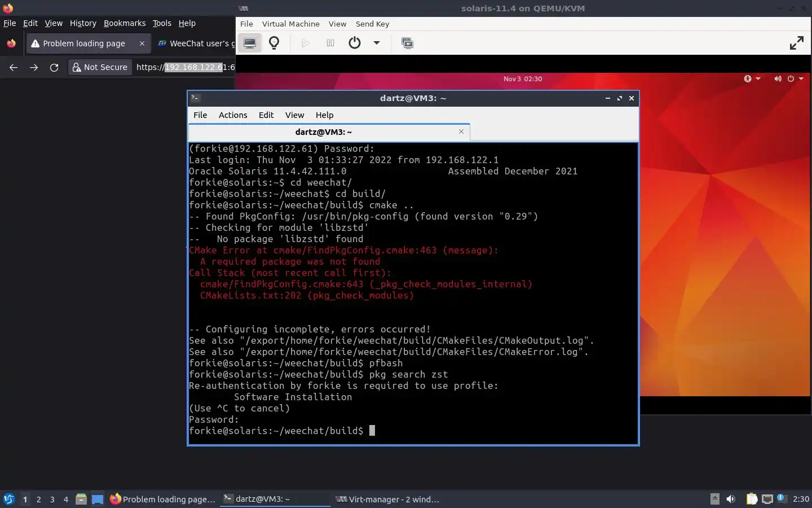The image size is (812, 508).
Task: Reload the Firefox page
Action: click(x=54, y=67)
